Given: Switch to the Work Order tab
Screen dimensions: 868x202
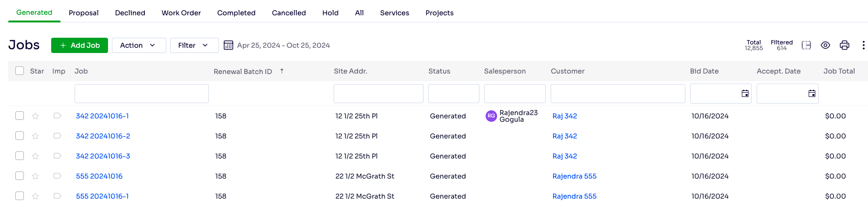Looking at the screenshot, I should pyautogui.click(x=181, y=13).
